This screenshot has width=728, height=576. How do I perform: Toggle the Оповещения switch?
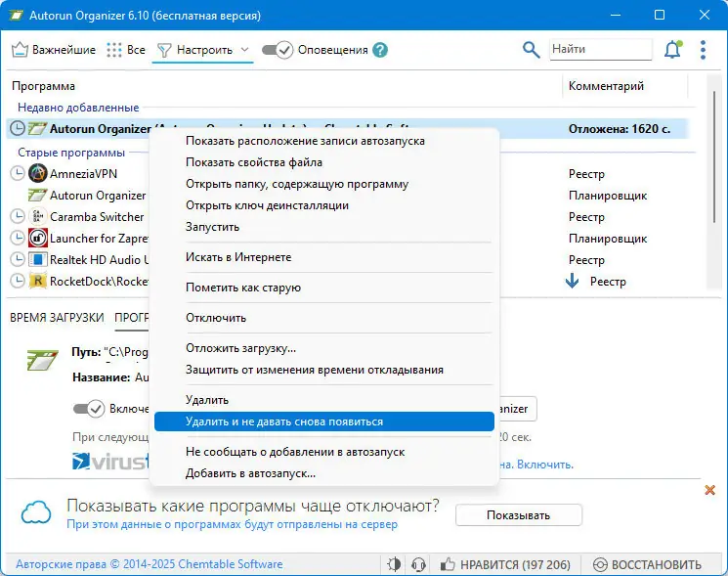pyautogui.click(x=278, y=50)
